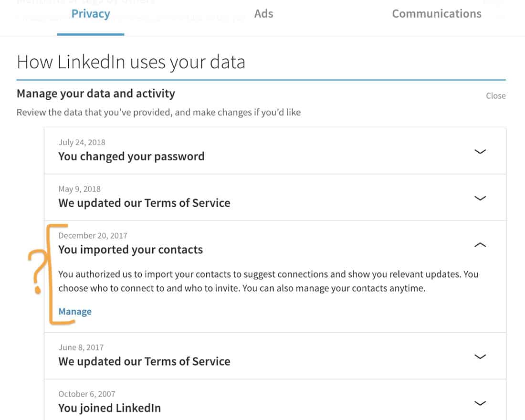Open the Ads tab
Image resolution: width=525 pixels, height=420 pixels.
263,14
